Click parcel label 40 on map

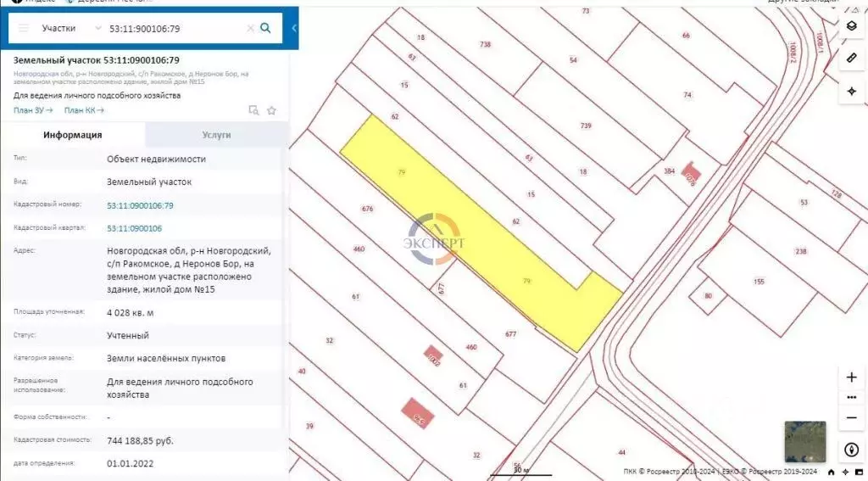point(302,371)
